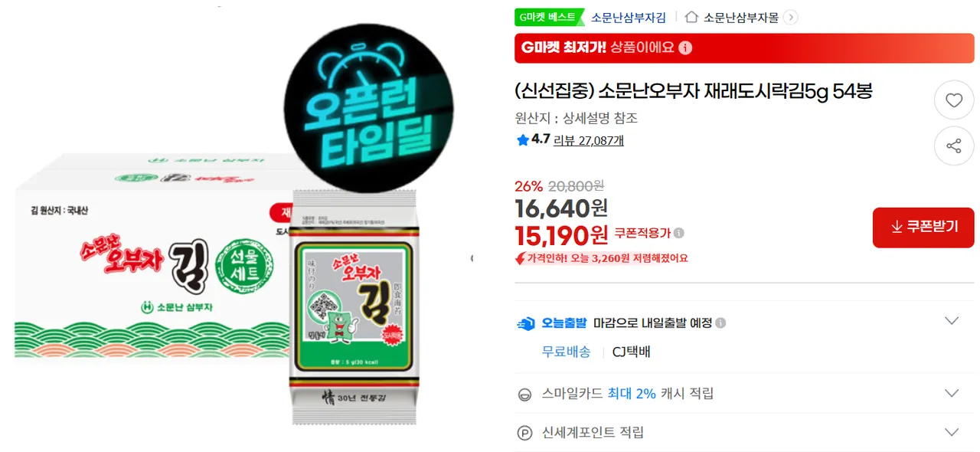980x452 pixels.
Task: Click the 스마일카드 smile icon
Action: point(524,394)
